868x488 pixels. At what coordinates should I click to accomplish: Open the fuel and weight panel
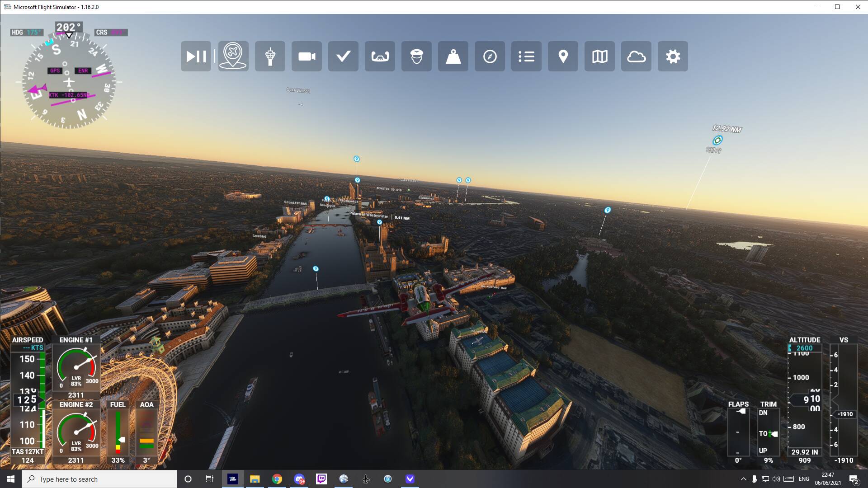(x=453, y=56)
